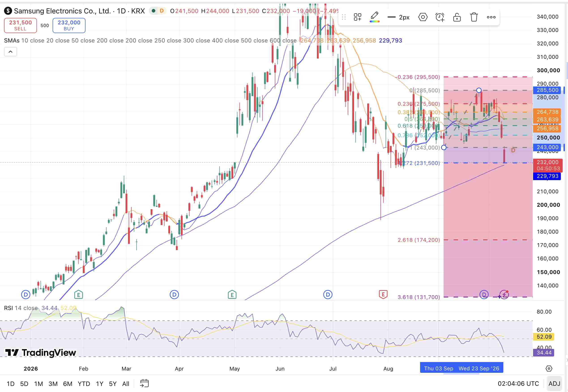The height and width of the screenshot is (392, 568).
Task: Select the 3M time range
Action: (x=53, y=384)
